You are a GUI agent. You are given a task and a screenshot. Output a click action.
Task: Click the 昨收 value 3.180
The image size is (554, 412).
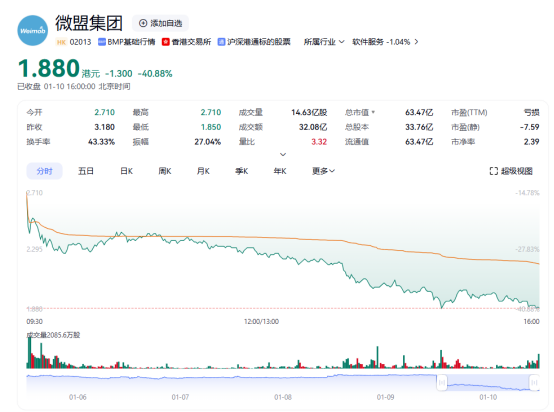pyautogui.click(x=105, y=127)
